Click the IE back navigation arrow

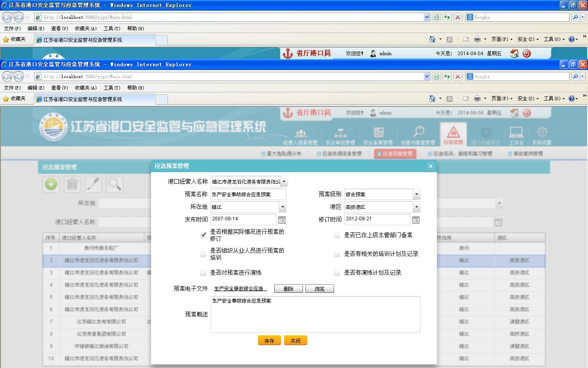[x=7, y=76]
